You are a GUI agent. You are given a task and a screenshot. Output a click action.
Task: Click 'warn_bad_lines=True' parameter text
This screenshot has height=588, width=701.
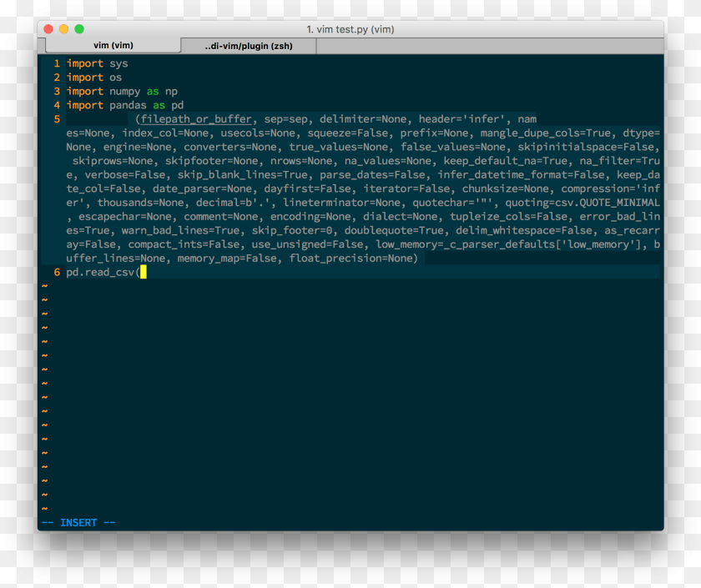(180, 230)
